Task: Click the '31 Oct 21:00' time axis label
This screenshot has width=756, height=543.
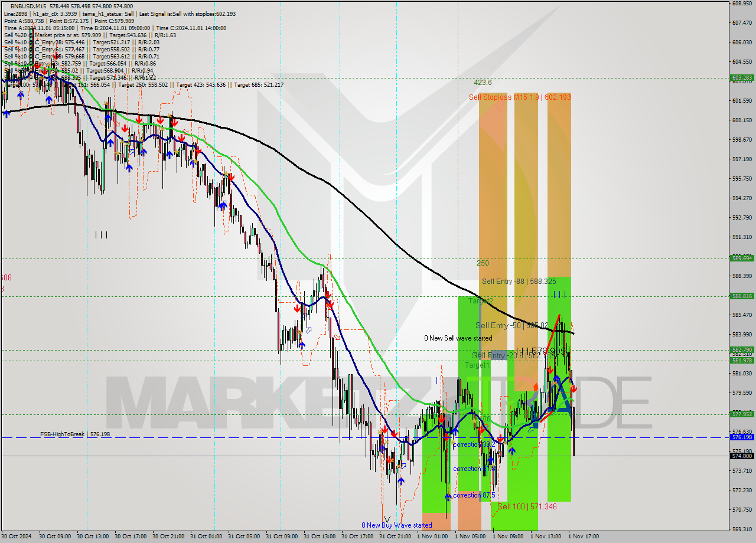Action: coord(395,537)
